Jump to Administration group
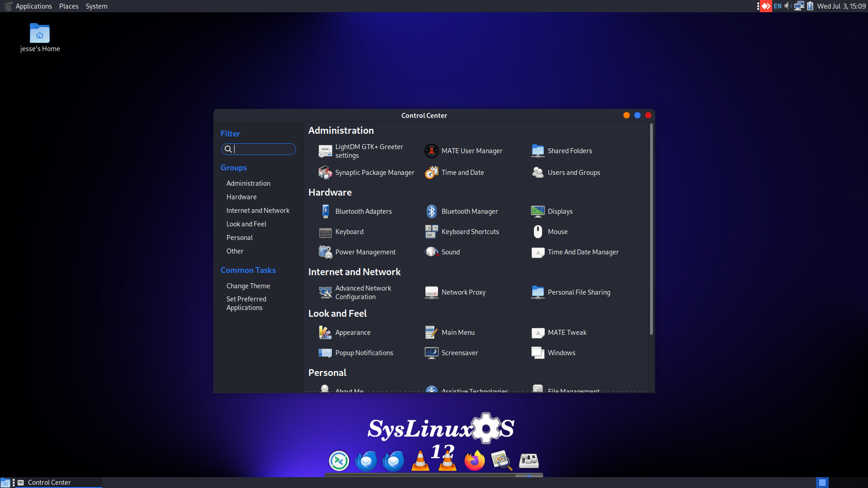Image resolution: width=868 pixels, height=488 pixels. (248, 183)
